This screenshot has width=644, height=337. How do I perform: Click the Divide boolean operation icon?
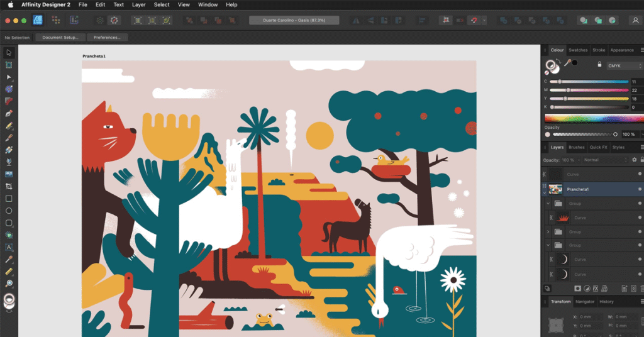click(x=560, y=20)
